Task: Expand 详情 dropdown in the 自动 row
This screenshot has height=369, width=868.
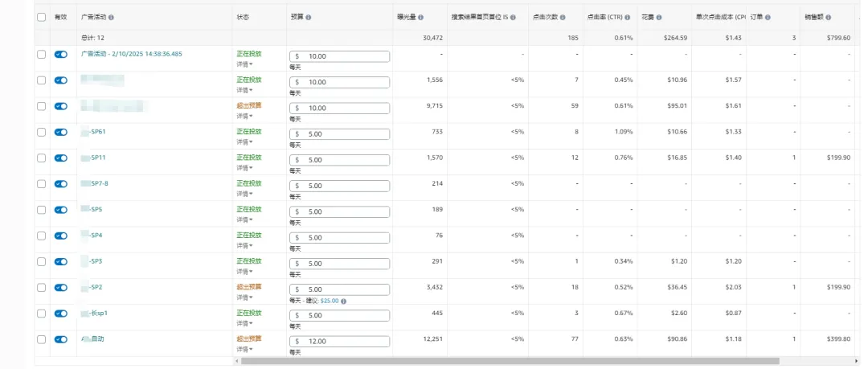Action: [244, 350]
